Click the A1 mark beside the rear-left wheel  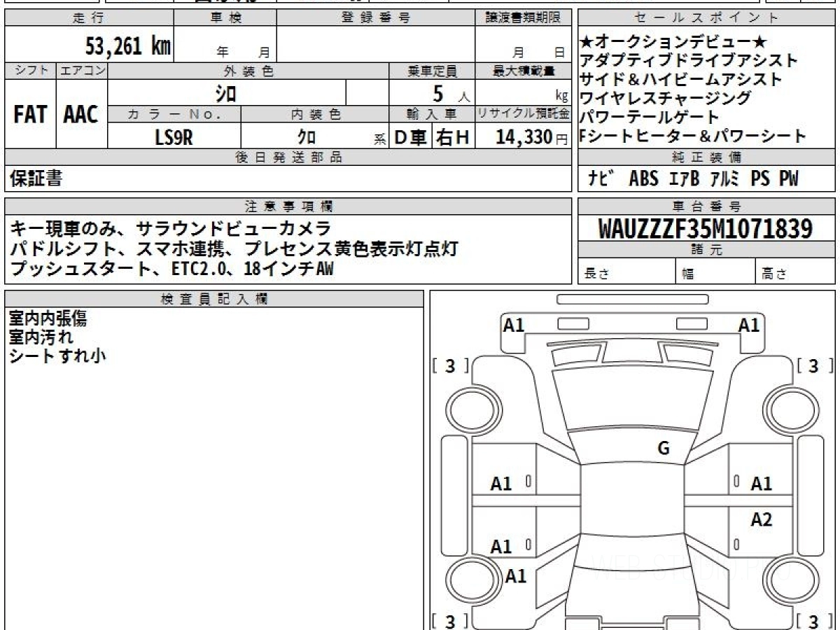coord(516,576)
